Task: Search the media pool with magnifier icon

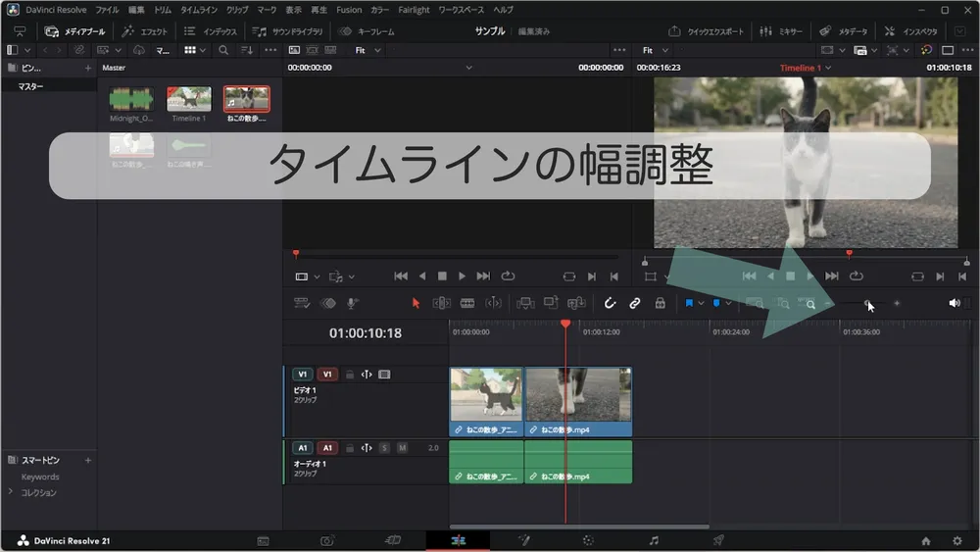Action: pyautogui.click(x=223, y=50)
